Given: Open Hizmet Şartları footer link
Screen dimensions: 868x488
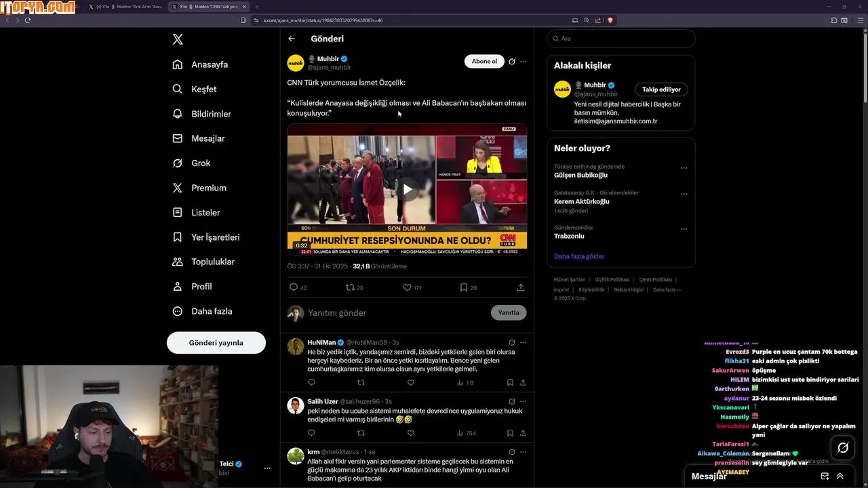Looking at the screenshot, I should (570, 280).
